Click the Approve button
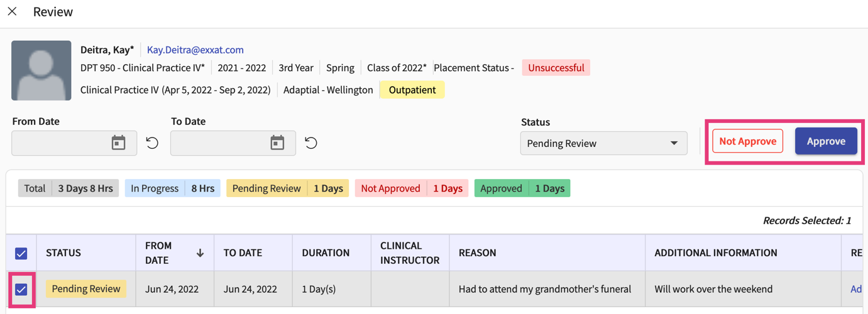 (825, 141)
